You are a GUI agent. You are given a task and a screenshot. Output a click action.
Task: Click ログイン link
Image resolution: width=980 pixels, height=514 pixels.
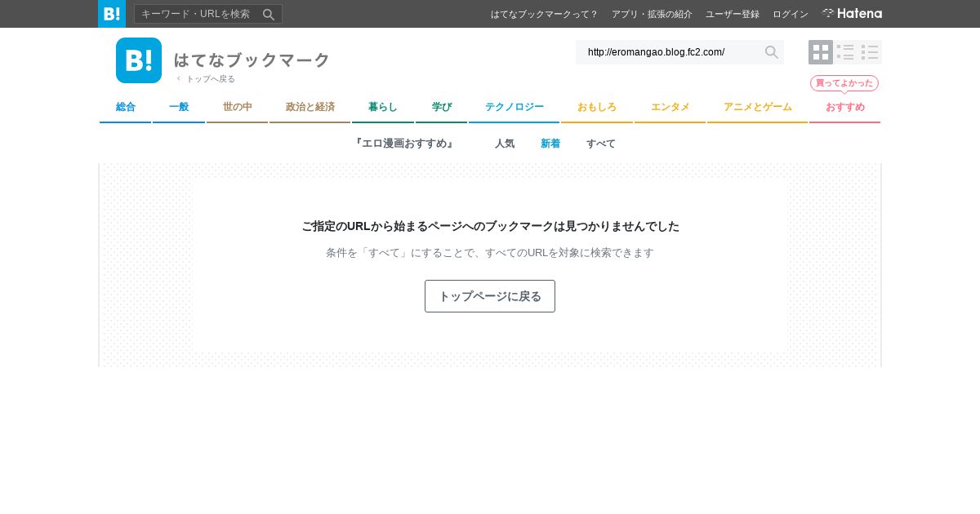[x=791, y=14]
